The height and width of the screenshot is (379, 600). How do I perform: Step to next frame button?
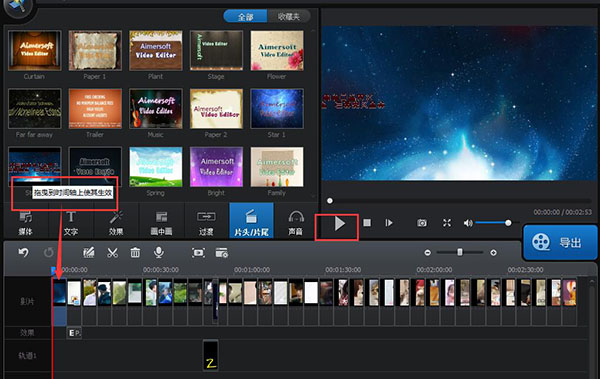389,223
